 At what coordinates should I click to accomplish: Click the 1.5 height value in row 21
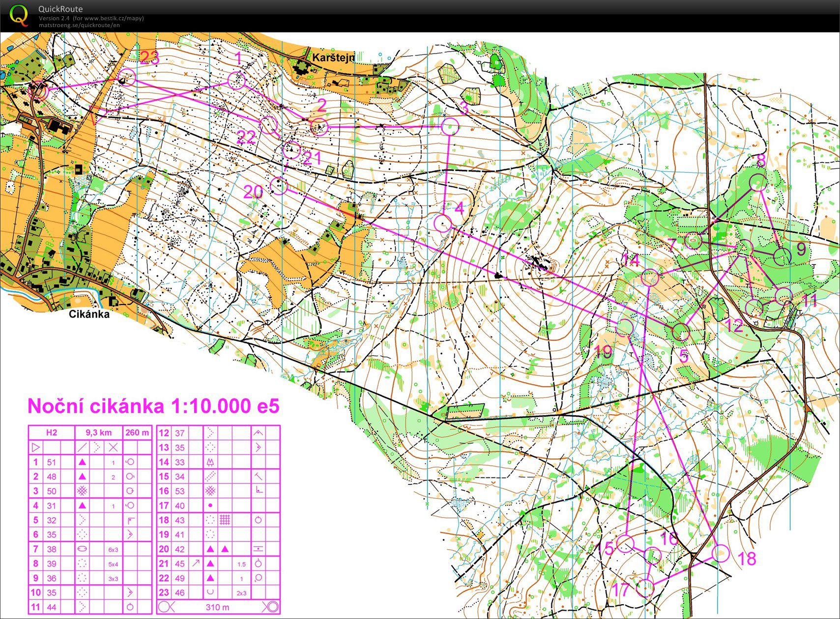(241, 564)
